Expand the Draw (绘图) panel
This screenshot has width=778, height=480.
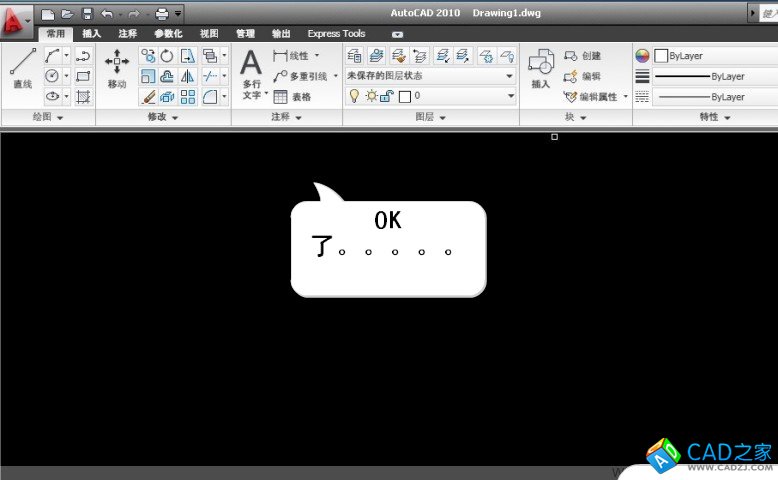(48, 117)
